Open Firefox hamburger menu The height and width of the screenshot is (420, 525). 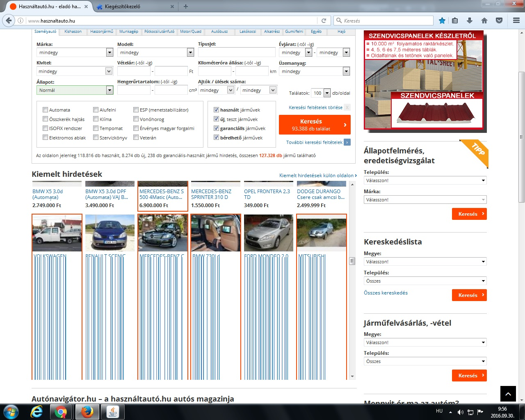point(516,21)
